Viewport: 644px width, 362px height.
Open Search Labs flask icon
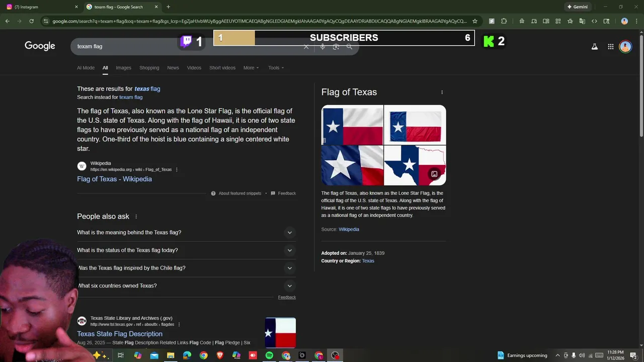[x=594, y=46]
